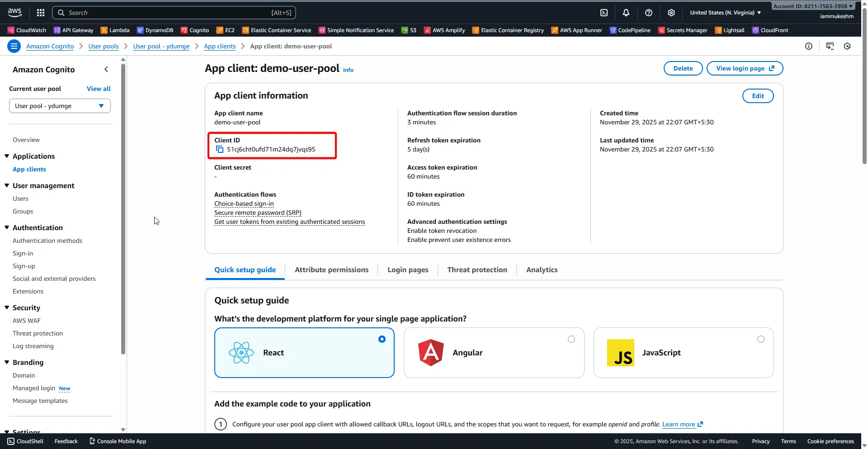The image size is (868, 449).
Task: Copy the Client ID value
Action: [220, 149]
